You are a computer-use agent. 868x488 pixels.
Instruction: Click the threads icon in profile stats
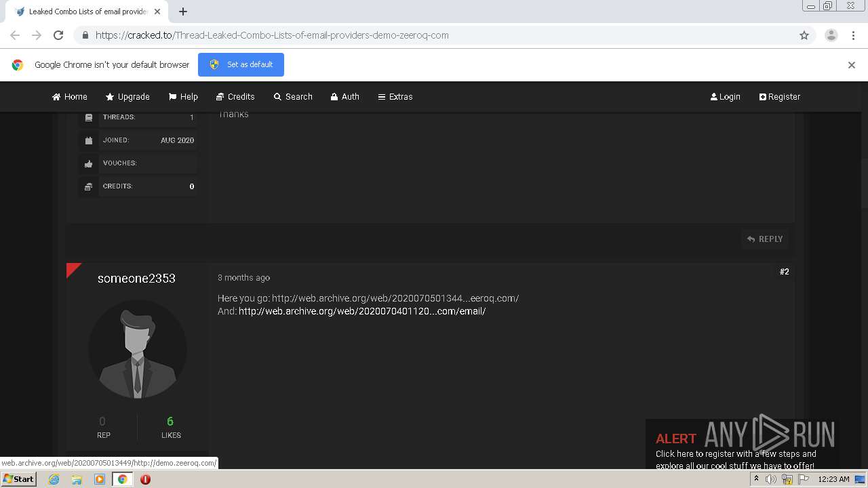tap(89, 117)
